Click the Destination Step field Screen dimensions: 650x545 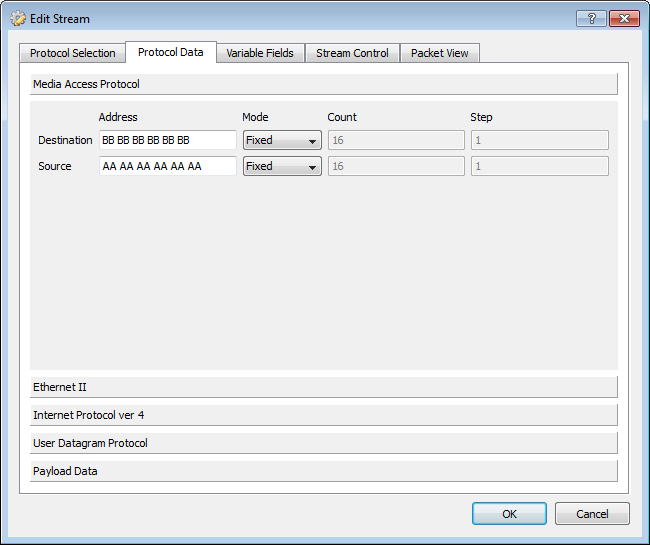(x=540, y=140)
